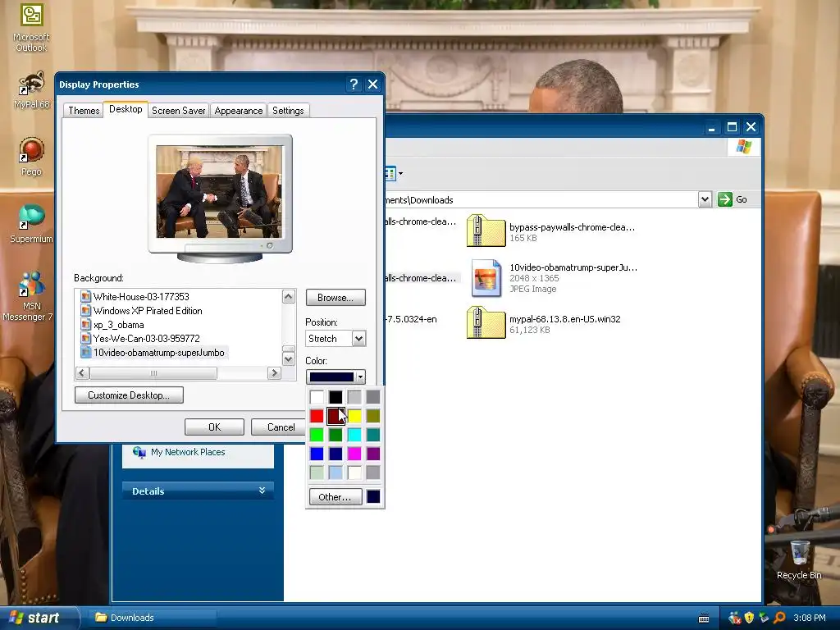Viewport: 840px width, 630px height.
Task: Select xp_3_obama background
Action: tap(118, 325)
